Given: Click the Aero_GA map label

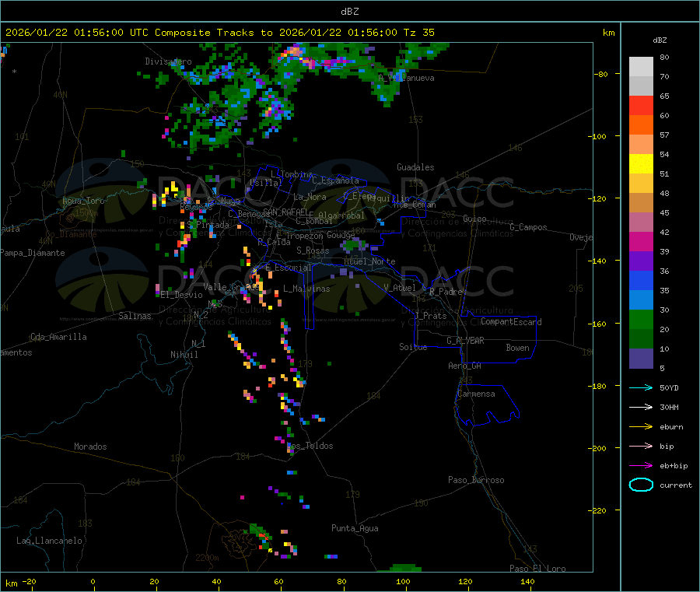Looking at the screenshot, I should [465, 366].
